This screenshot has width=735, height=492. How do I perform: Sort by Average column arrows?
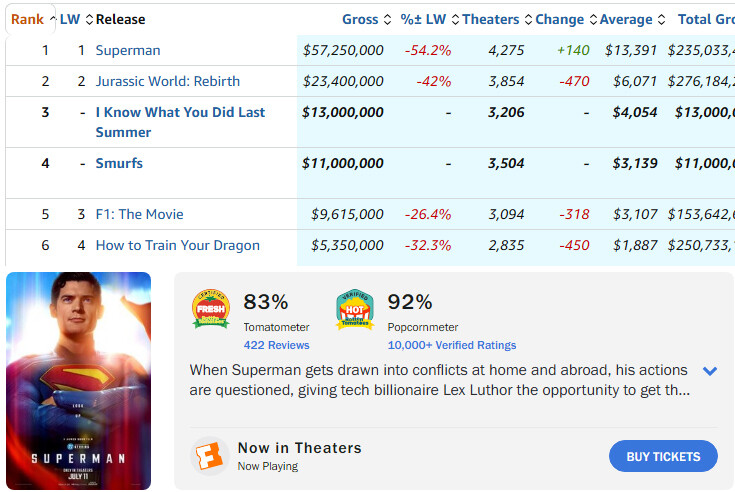coord(661,20)
